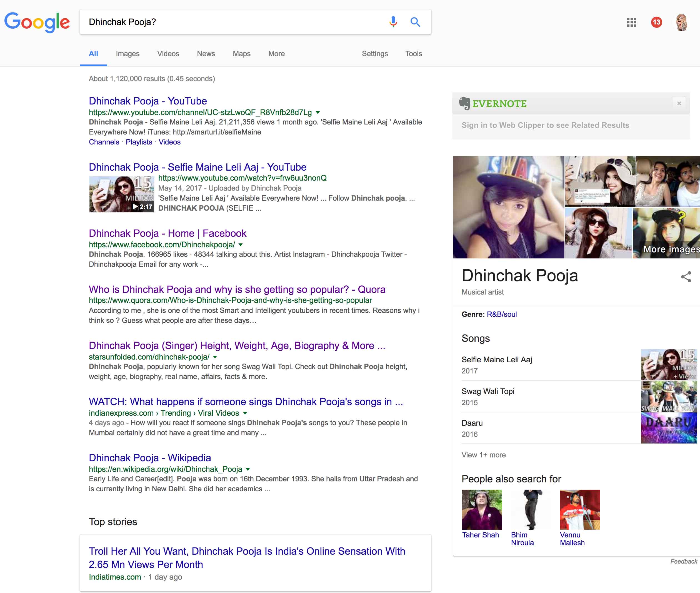This screenshot has height=593, width=700.
Task: Open the photo with sunglasses and hat
Action: coord(599,233)
